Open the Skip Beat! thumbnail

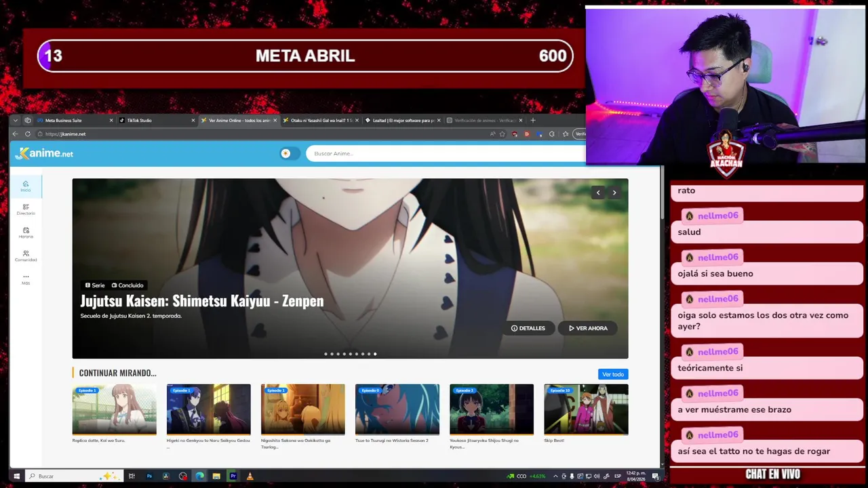pyautogui.click(x=586, y=409)
